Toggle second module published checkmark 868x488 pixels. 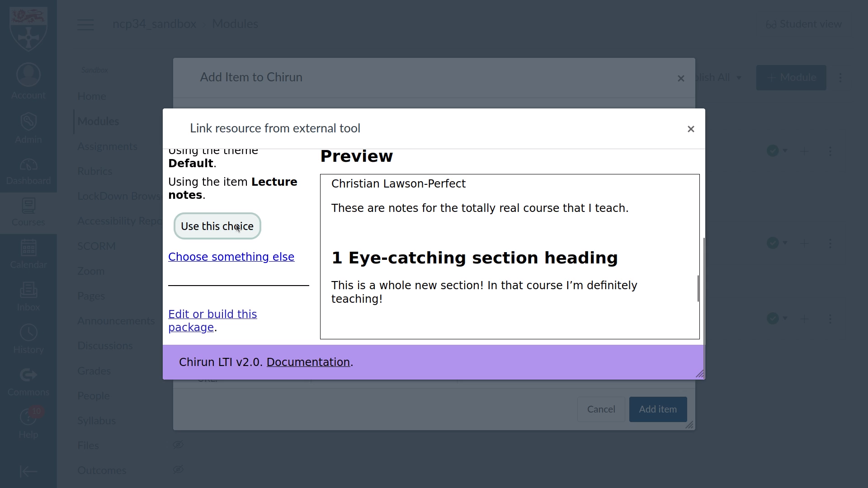coord(773,243)
